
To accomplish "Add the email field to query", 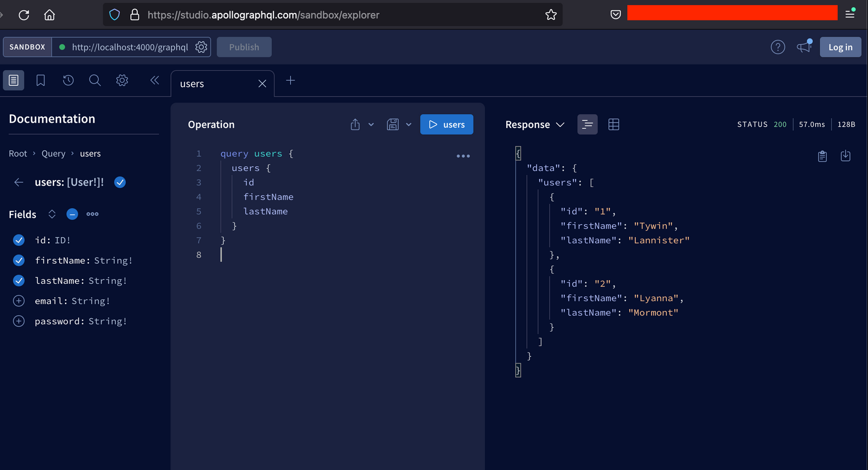I will pyautogui.click(x=19, y=301).
